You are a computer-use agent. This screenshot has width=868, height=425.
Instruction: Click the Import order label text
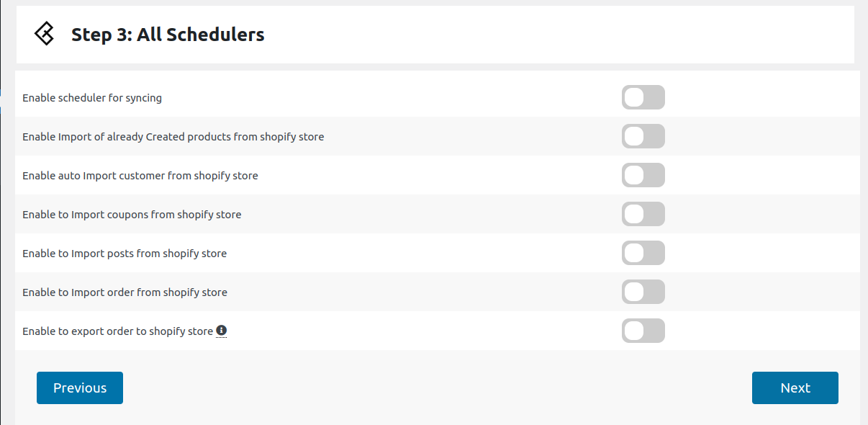pyautogui.click(x=125, y=292)
